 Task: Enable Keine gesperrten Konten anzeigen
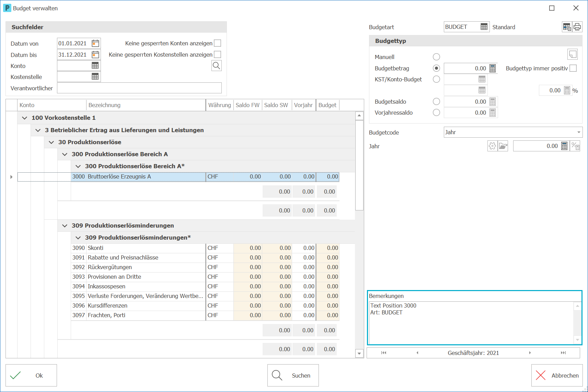218,43
